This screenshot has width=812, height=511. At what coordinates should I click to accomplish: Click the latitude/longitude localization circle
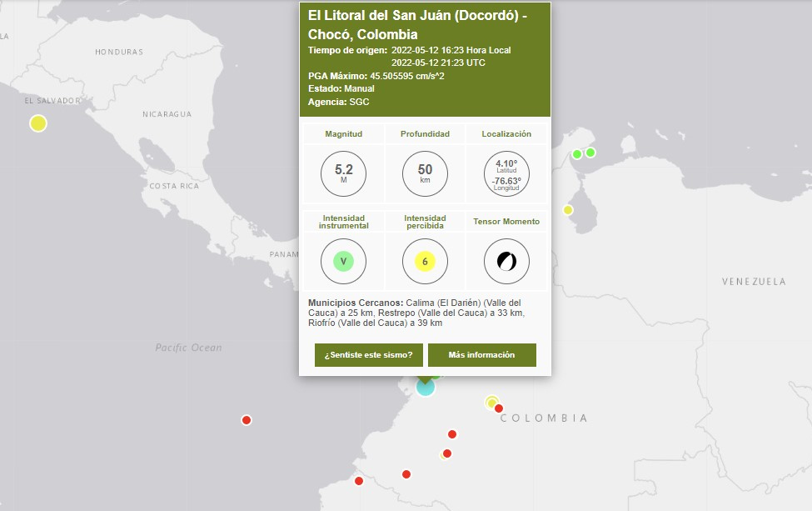point(506,173)
